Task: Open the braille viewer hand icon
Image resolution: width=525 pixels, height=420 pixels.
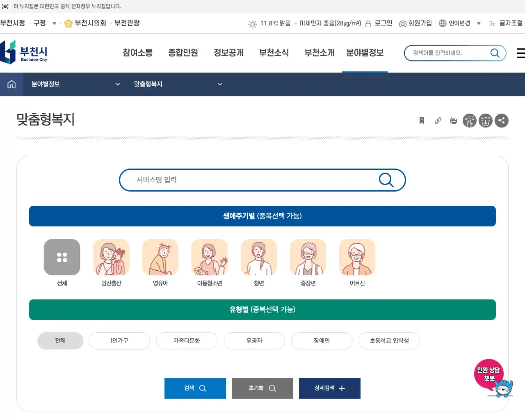Action: click(x=470, y=121)
